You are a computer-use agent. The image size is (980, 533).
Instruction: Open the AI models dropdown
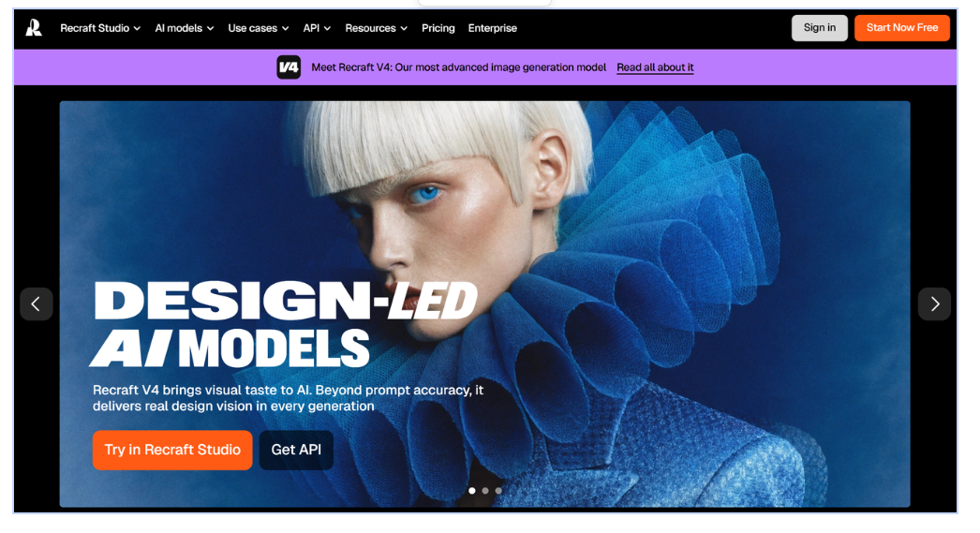(184, 28)
